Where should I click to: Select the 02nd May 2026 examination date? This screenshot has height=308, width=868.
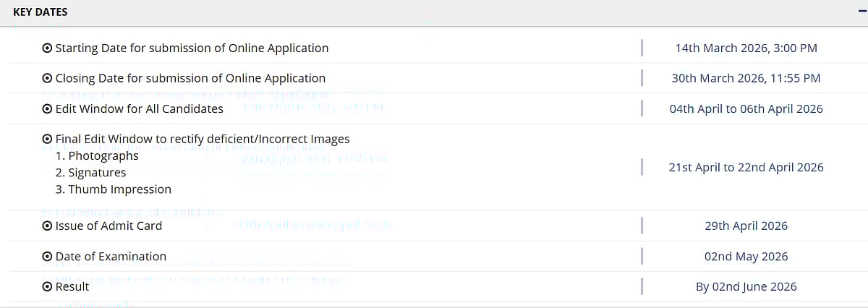coord(746,257)
